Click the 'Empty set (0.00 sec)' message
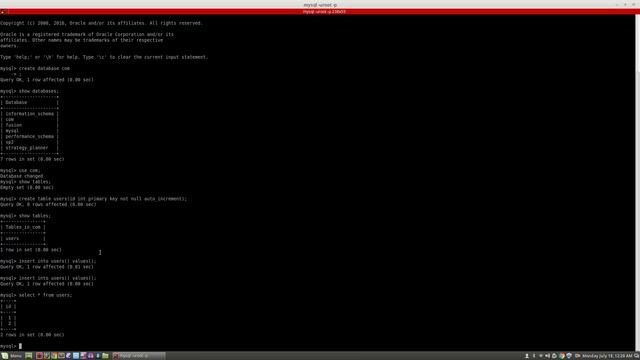The height and width of the screenshot is (360, 640). pyautogui.click(x=27, y=187)
